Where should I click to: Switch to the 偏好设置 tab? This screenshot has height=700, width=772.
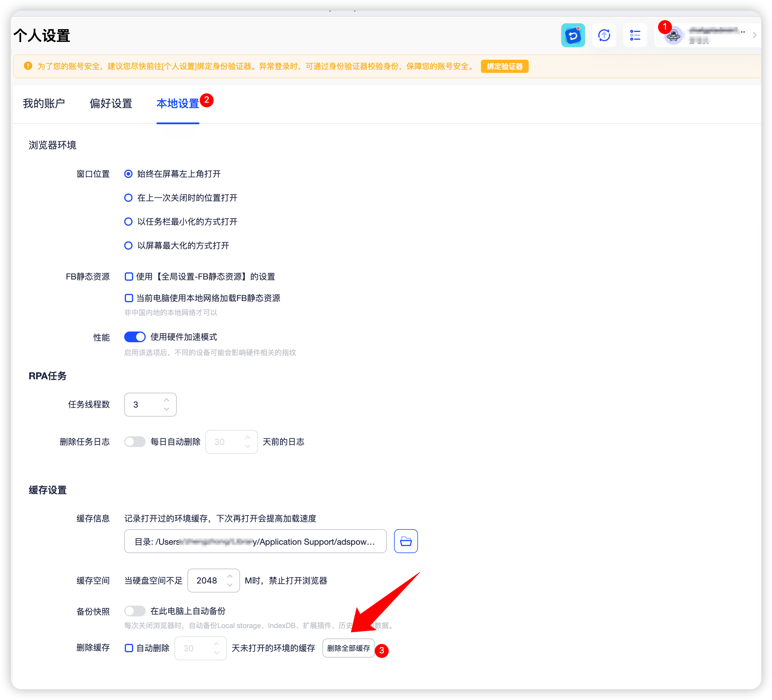pyautogui.click(x=111, y=103)
